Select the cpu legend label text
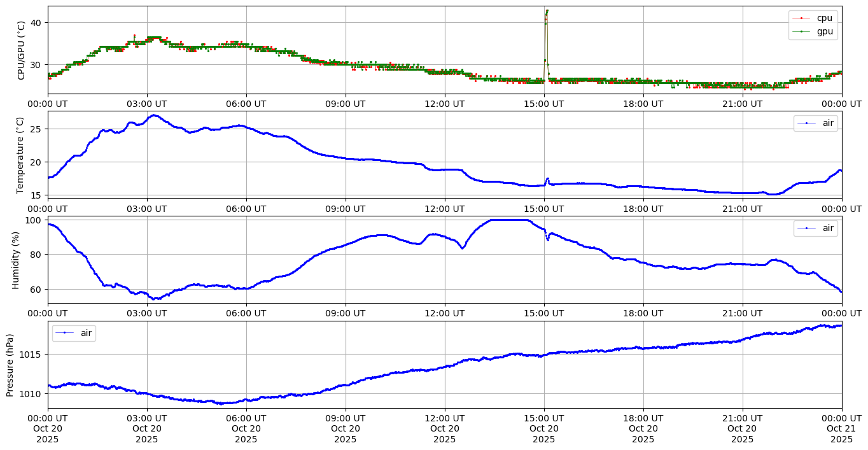The image size is (868, 450). coord(825,18)
